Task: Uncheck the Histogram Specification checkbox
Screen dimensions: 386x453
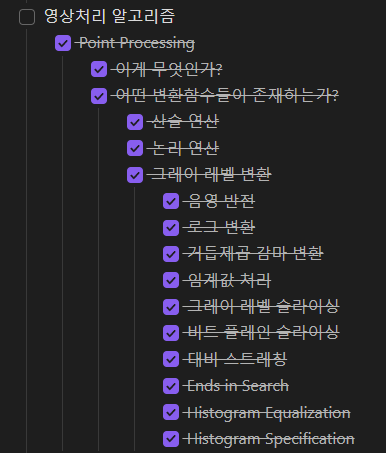Action: tap(171, 439)
